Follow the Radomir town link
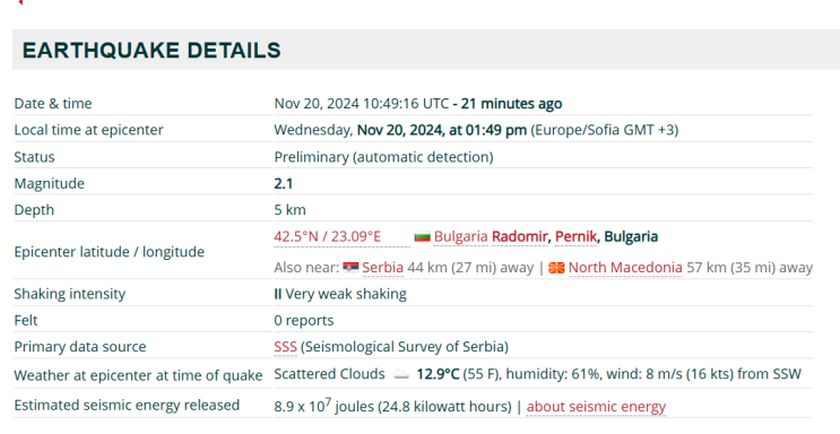 coord(520,237)
